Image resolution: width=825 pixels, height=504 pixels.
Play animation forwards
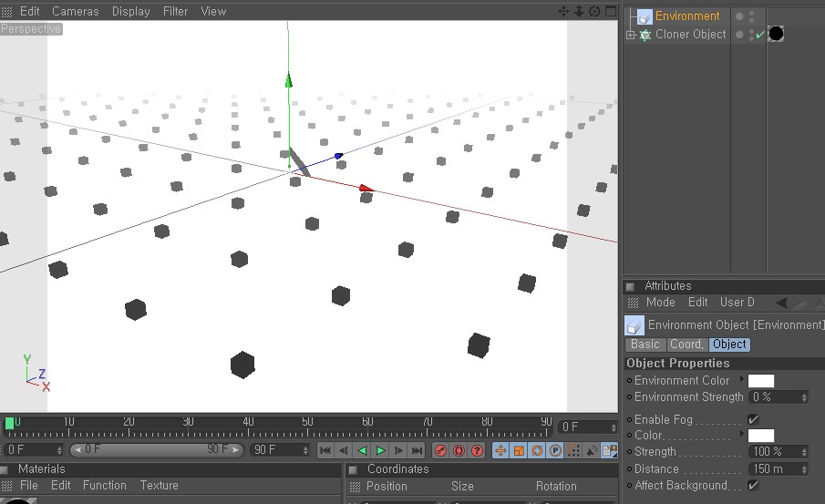380,450
